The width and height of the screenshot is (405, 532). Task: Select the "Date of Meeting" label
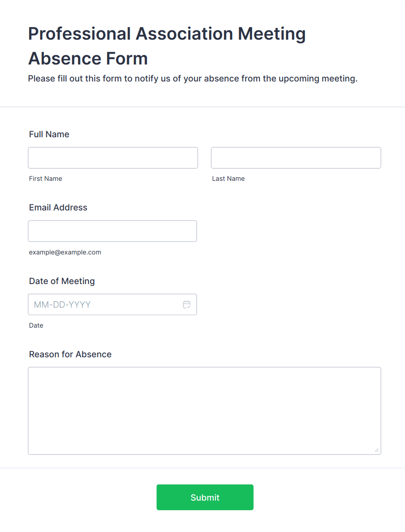[x=62, y=281]
